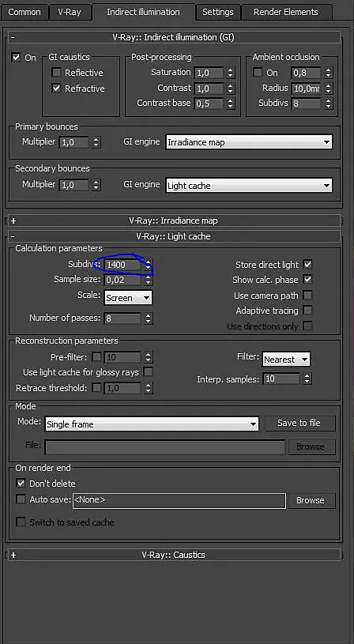Screen dimensions: 354x644
Task: Click Ambient occlusion amount field 0,8
Action: 307,73
